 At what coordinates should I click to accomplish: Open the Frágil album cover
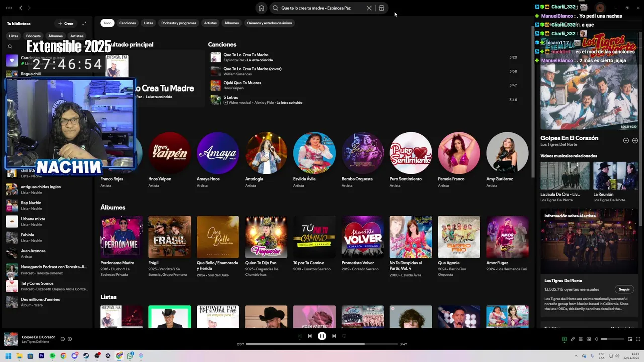[170, 237]
